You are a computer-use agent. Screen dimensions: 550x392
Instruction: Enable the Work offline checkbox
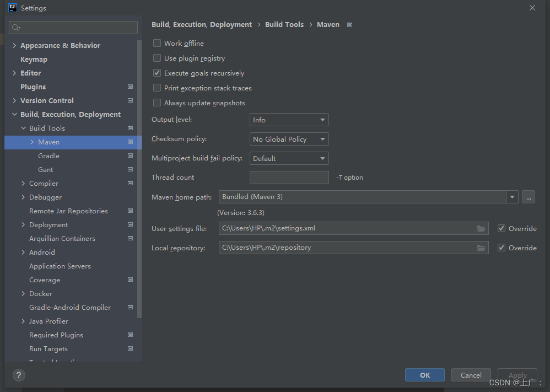pyautogui.click(x=157, y=43)
